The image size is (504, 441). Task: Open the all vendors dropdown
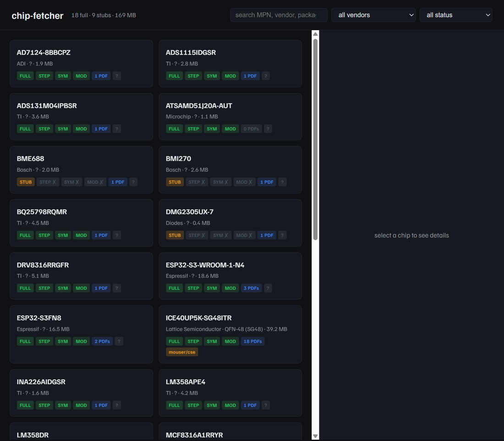click(373, 15)
